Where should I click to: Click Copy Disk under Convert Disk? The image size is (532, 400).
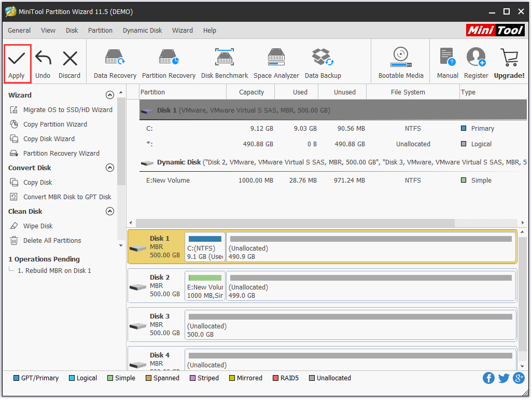point(31,182)
